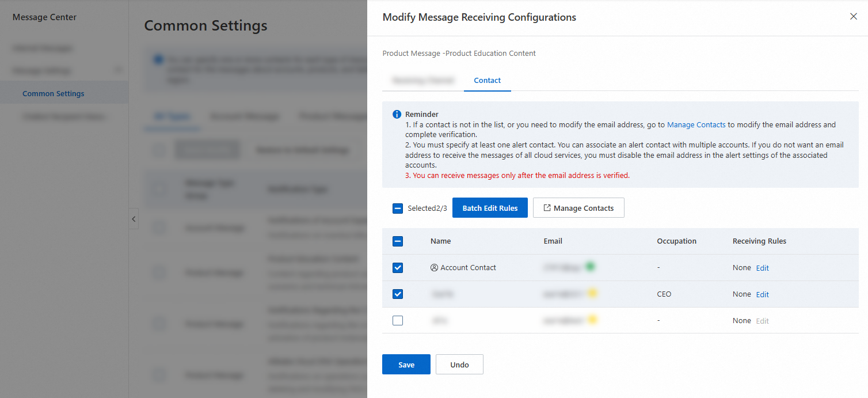
Task: Switch to the Contact tab
Action: click(487, 81)
